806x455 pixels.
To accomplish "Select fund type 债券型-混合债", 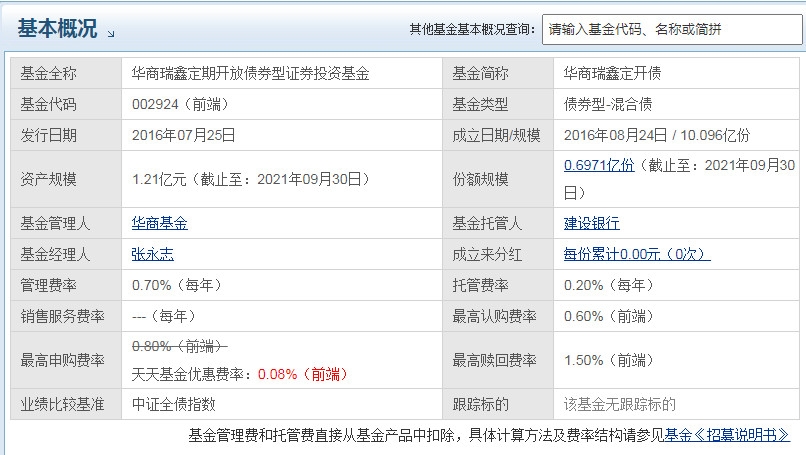I will point(608,104).
